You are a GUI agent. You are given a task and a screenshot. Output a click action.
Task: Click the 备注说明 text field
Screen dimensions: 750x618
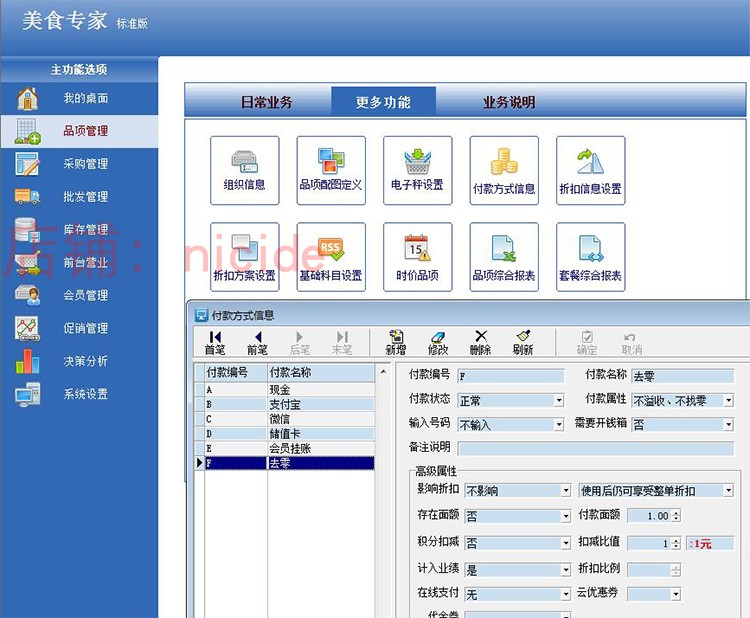coord(595,449)
